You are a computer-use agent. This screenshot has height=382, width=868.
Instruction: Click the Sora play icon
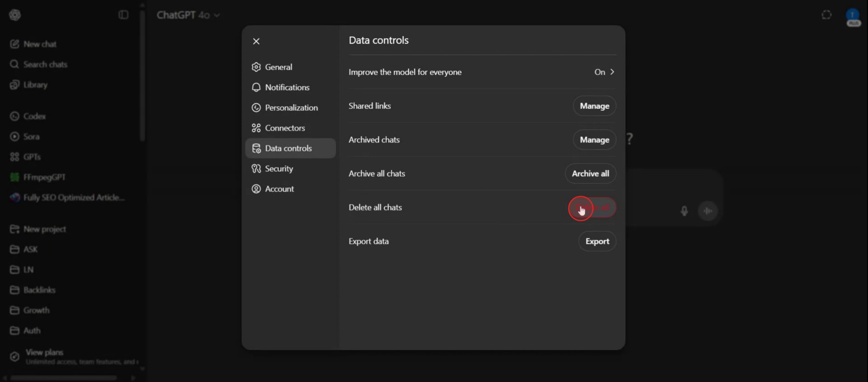(14, 137)
